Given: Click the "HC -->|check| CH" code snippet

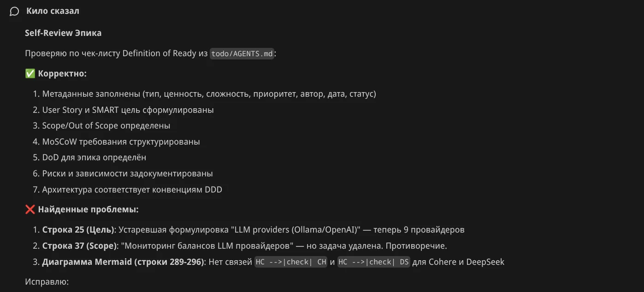Looking at the screenshot, I should click(291, 262).
